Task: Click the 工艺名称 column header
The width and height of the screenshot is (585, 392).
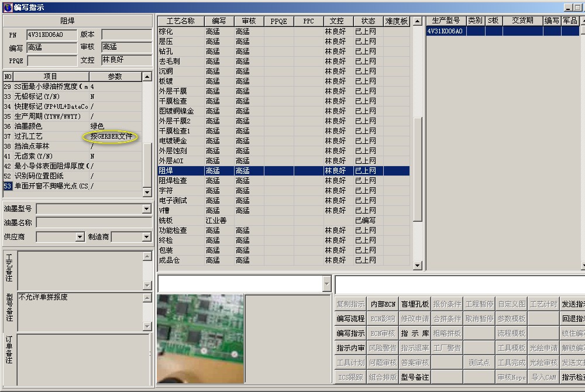Action: point(181,21)
